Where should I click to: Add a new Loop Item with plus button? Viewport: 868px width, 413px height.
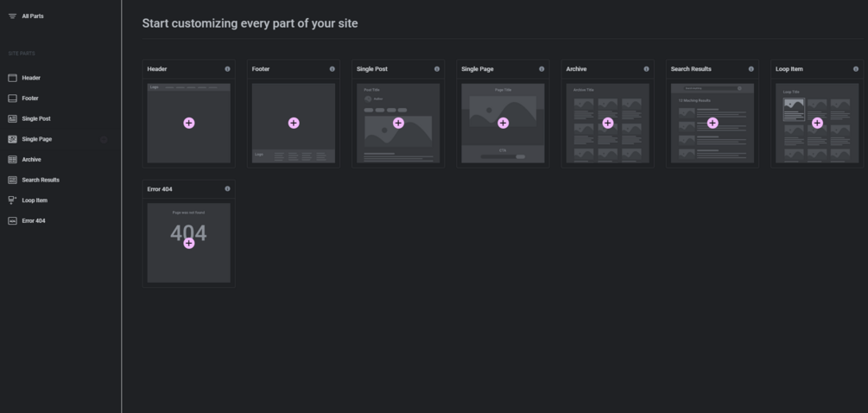click(817, 123)
